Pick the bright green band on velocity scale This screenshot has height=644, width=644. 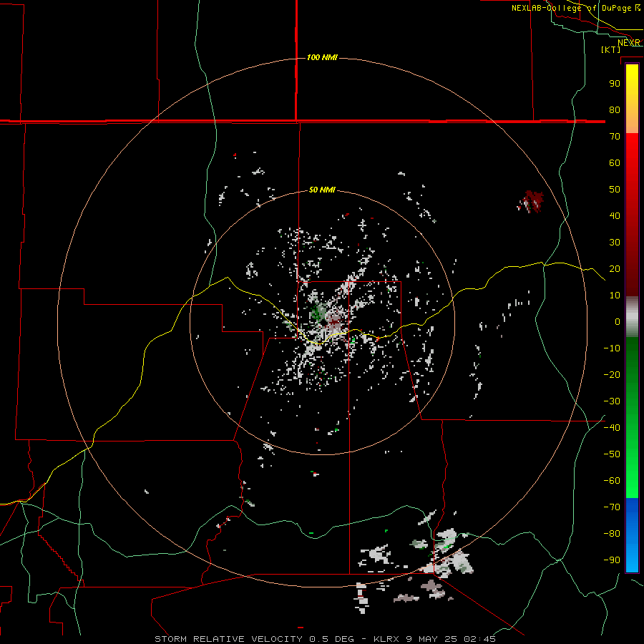(632, 472)
